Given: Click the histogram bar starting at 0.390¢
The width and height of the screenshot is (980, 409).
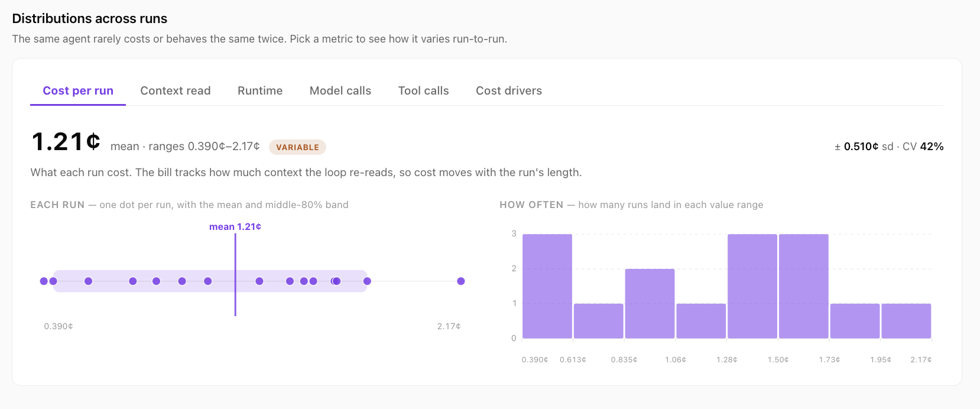Looking at the screenshot, I should [x=547, y=286].
